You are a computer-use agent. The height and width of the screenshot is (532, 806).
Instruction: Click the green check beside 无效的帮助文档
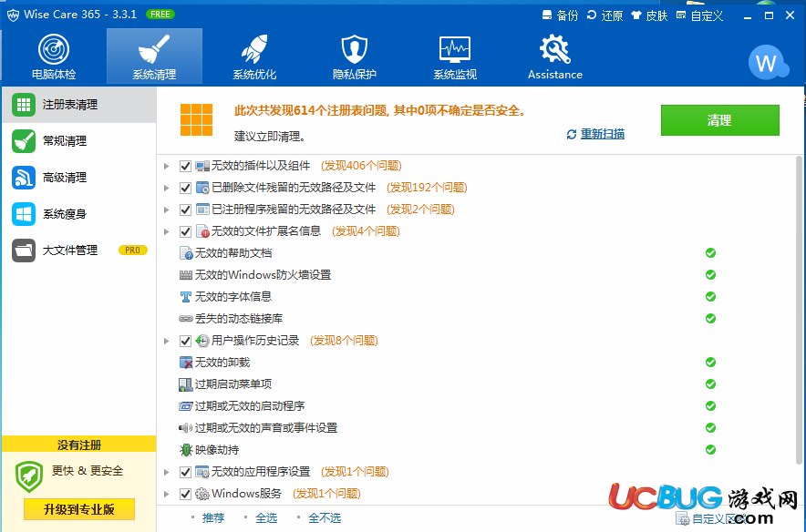[710, 252]
